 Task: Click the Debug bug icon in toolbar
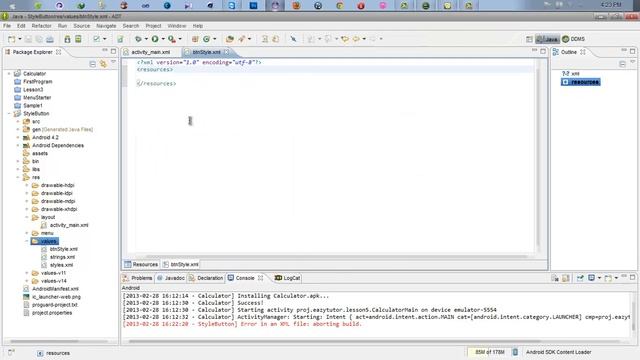pos(138,39)
